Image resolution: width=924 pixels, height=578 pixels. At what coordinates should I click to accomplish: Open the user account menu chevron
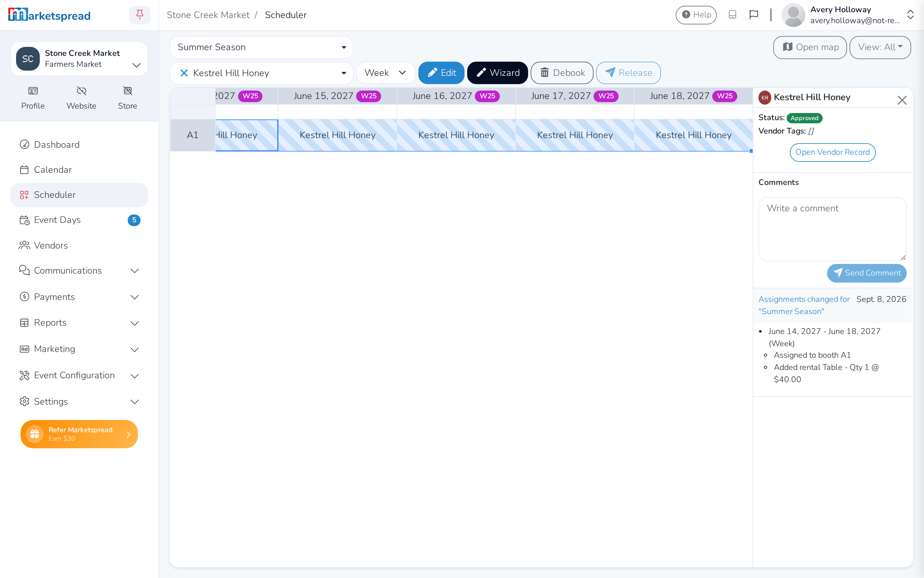click(x=910, y=15)
